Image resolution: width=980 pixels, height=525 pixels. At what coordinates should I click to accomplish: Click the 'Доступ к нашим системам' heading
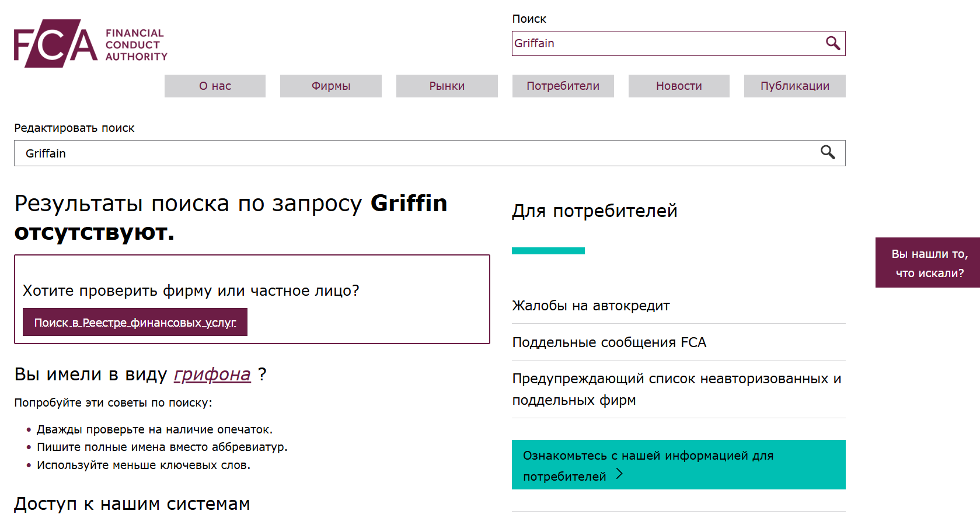[x=132, y=503]
